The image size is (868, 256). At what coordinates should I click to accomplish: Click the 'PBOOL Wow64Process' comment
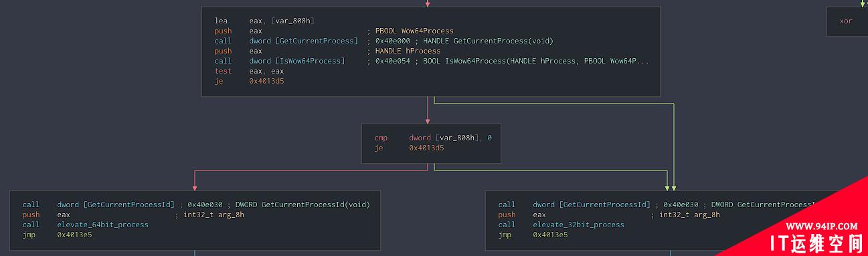(414, 31)
